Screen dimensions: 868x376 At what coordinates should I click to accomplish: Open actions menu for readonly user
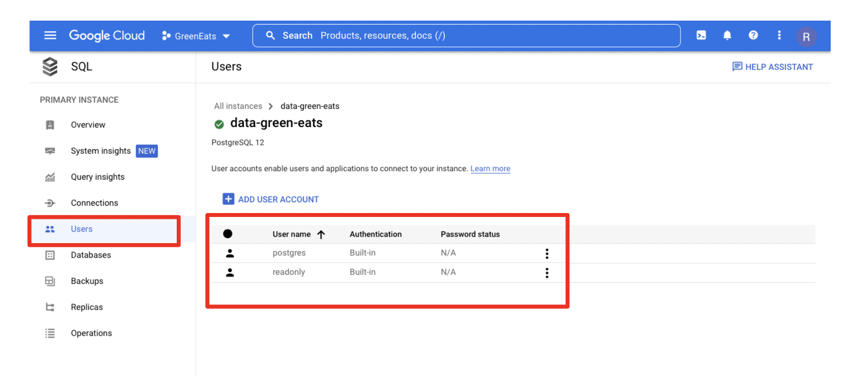click(x=547, y=272)
